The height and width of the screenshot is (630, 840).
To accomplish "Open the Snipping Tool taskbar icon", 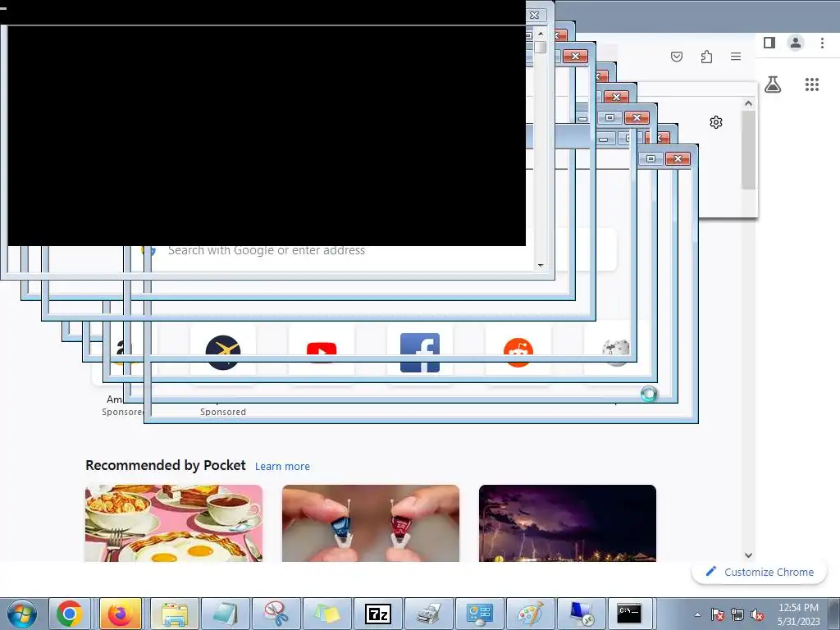I will coord(276,614).
